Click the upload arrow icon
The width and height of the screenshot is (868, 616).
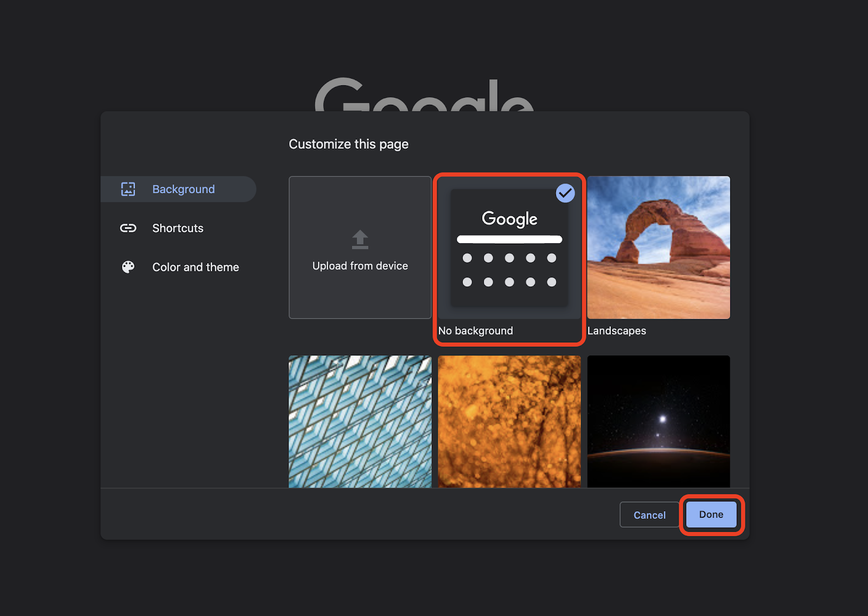pyautogui.click(x=360, y=239)
